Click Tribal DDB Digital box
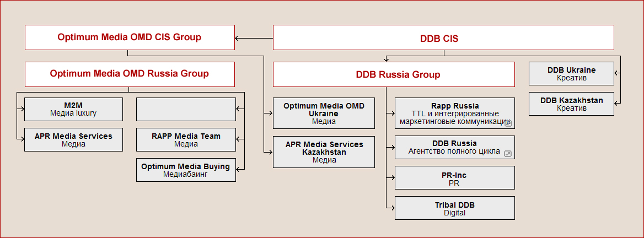Screen dimensions: 644x238 click(455, 208)
